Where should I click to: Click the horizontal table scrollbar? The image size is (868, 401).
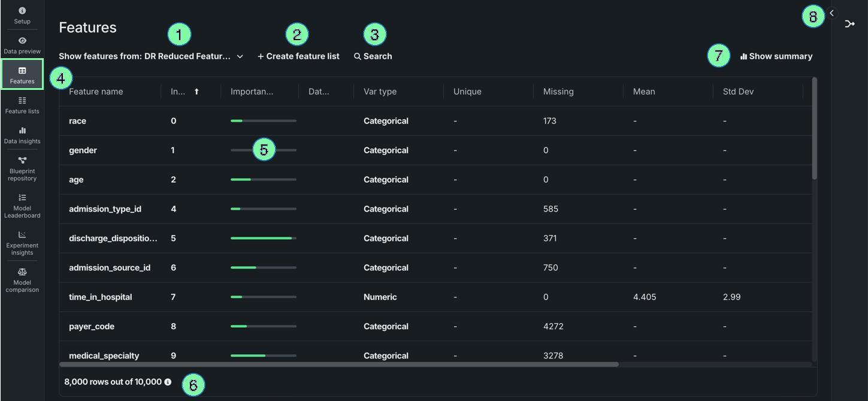point(338,364)
